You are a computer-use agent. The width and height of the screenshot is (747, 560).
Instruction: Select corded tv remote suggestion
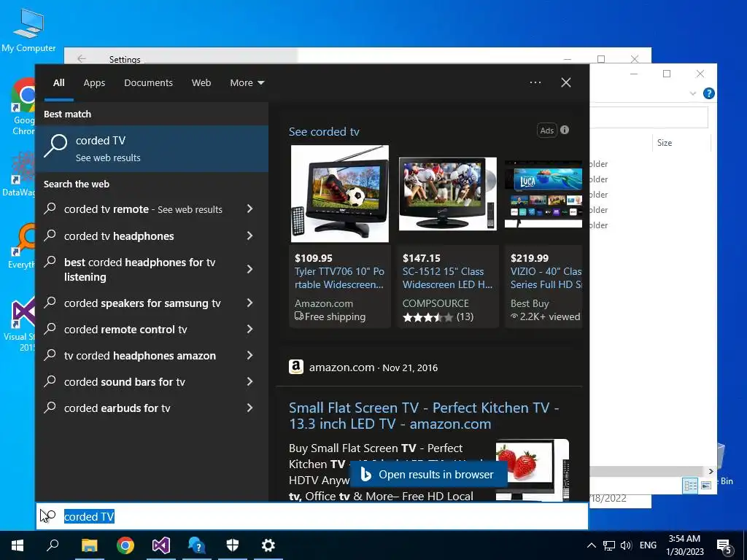[143, 209]
